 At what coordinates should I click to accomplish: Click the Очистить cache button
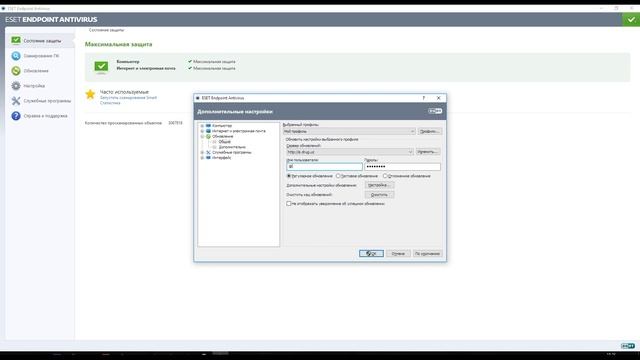click(379, 195)
